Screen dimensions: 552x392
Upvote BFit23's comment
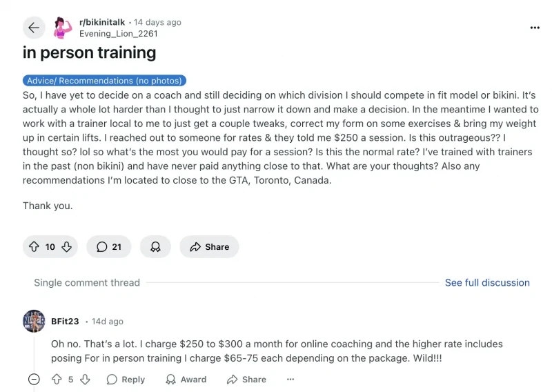pos(57,380)
